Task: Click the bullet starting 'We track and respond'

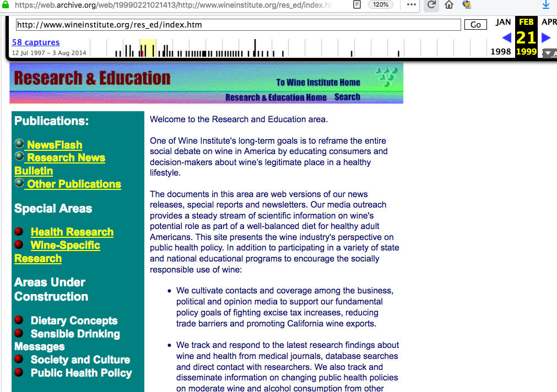Action: click(288, 367)
